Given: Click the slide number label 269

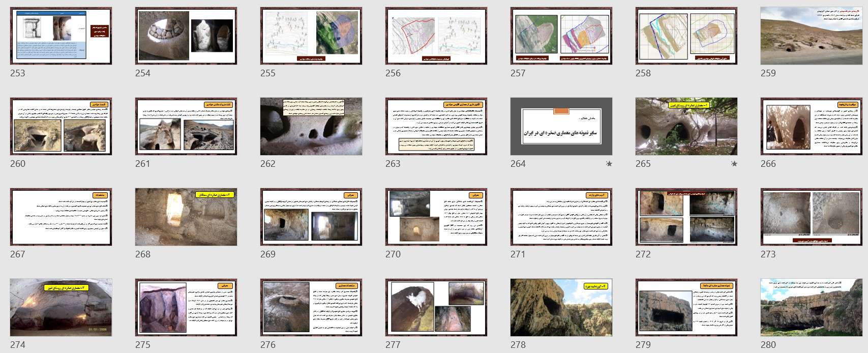Looking at the screenshot, I should [268, 254].
